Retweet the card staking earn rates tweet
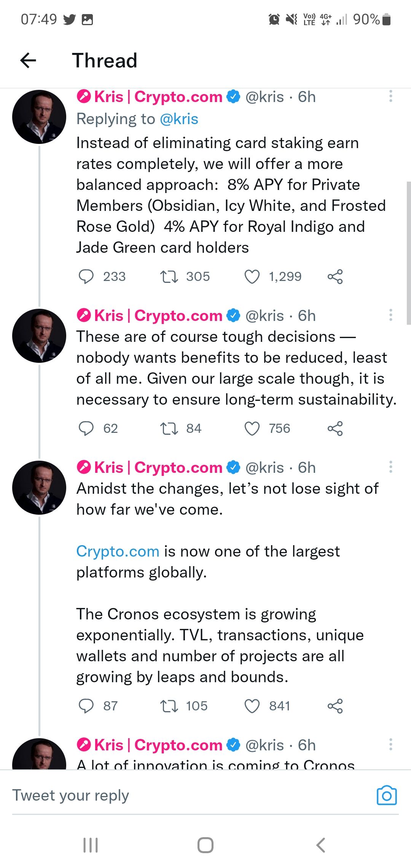This screenshot has width=411, height=868. (x=169, y=277)
